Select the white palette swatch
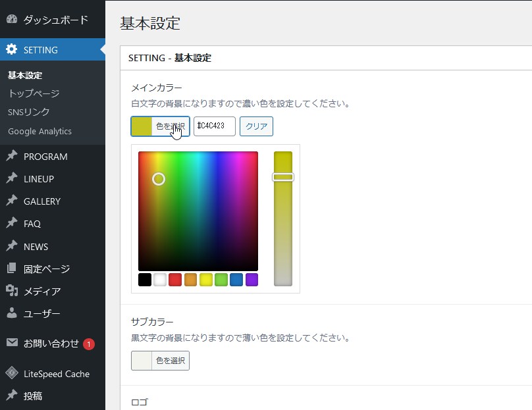 pyautogui.click(x=160, y=280)
